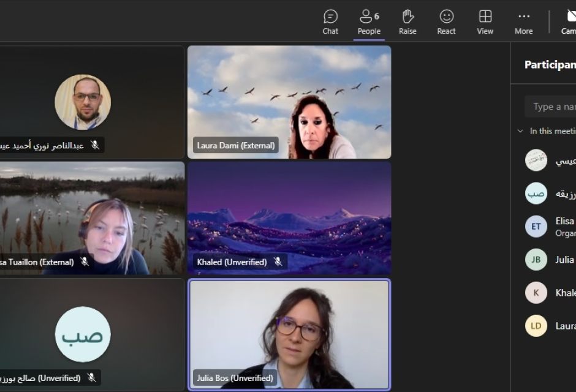Click the صب avatar in participants list
Viewport: 576px width, 392px height.
click(x=536, y=193)
